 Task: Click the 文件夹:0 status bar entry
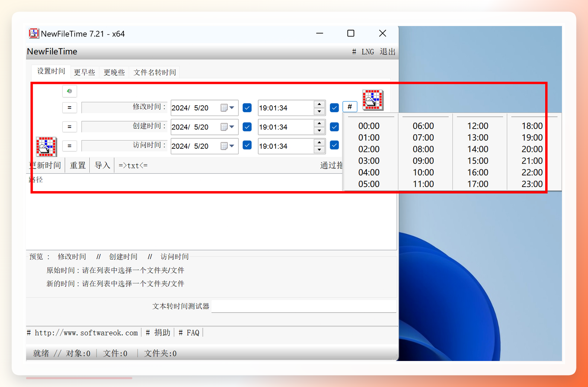point(160,353)
